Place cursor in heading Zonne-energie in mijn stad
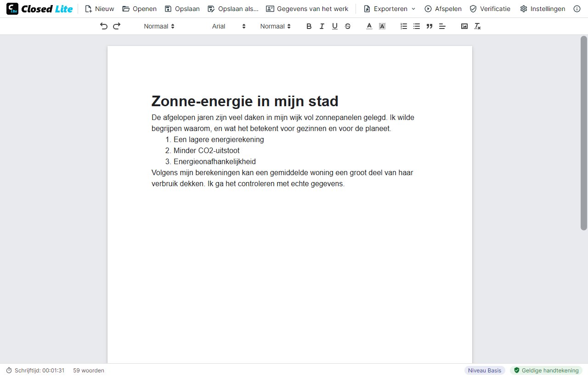The image size is (588, 377). tap(245, 101)
